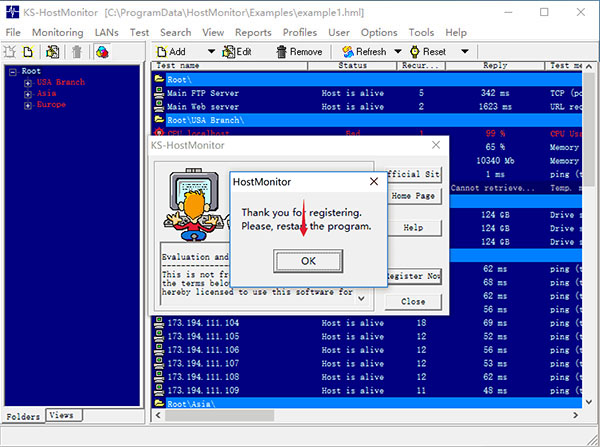This screenshot has width=600, height=447.
Task: Open the dropdown arrow next to Refresh
Action: coord(398,52)
